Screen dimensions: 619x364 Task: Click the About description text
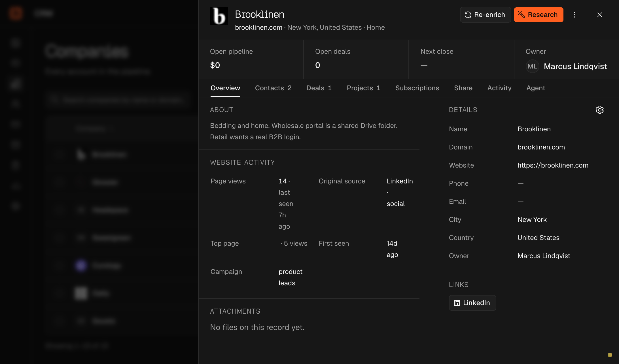tap(304, 131)
